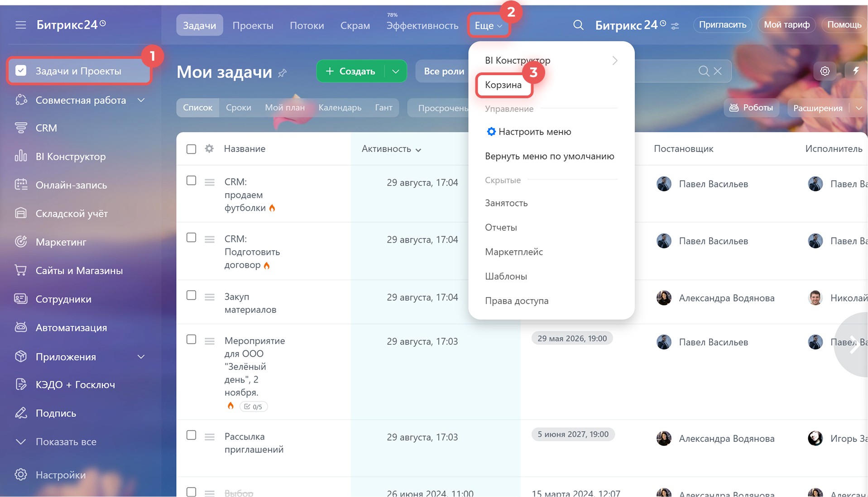Open КЭДО + Госключ in the sidebar
The height and width of the screenshot is (497, 868).
(75, 385)
